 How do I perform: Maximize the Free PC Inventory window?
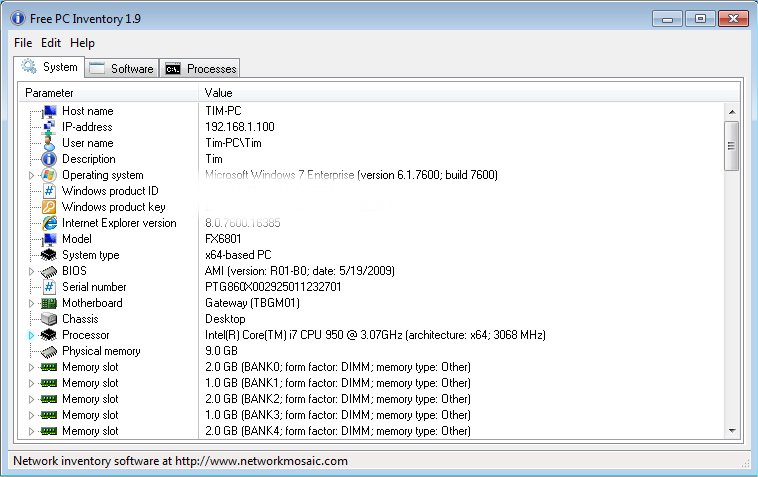click(700, 19)
